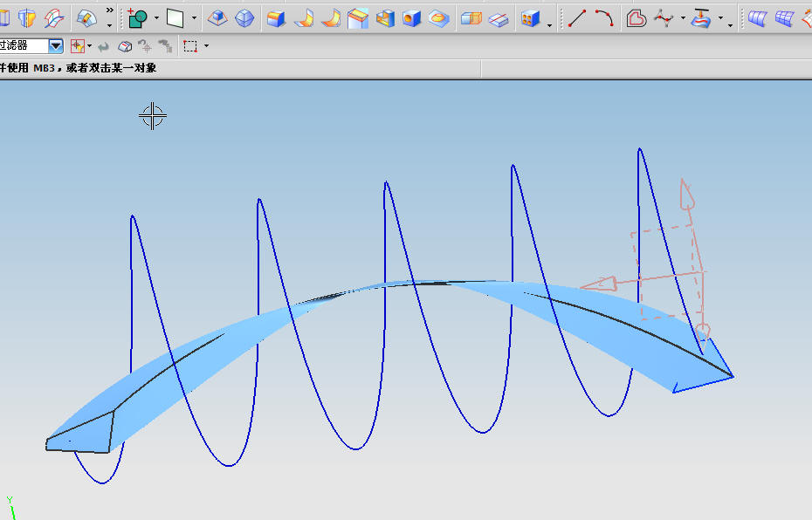Select the Unite boolean tool icon
812x520 pixels.
(x=138, y=18)
